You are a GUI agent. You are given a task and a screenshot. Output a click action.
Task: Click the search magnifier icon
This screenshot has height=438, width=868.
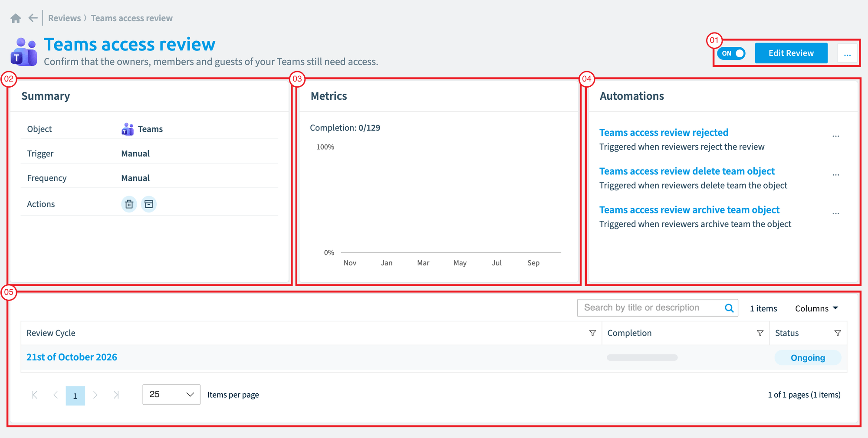click(729, 308)
